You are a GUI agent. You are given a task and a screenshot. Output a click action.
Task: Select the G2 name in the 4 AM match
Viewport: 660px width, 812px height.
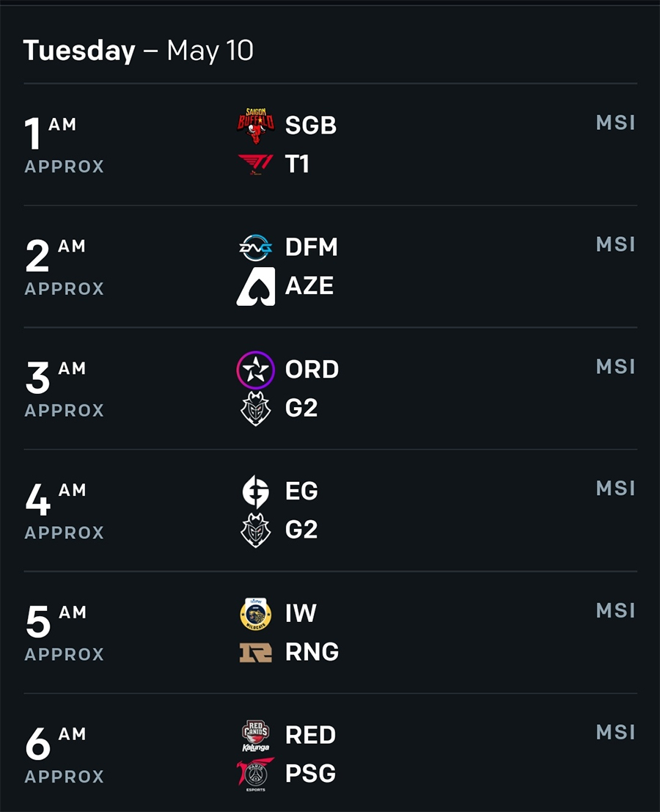(301, 530)
